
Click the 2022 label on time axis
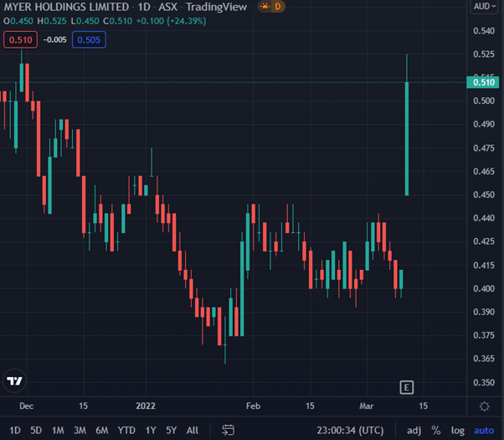point(146,406)
